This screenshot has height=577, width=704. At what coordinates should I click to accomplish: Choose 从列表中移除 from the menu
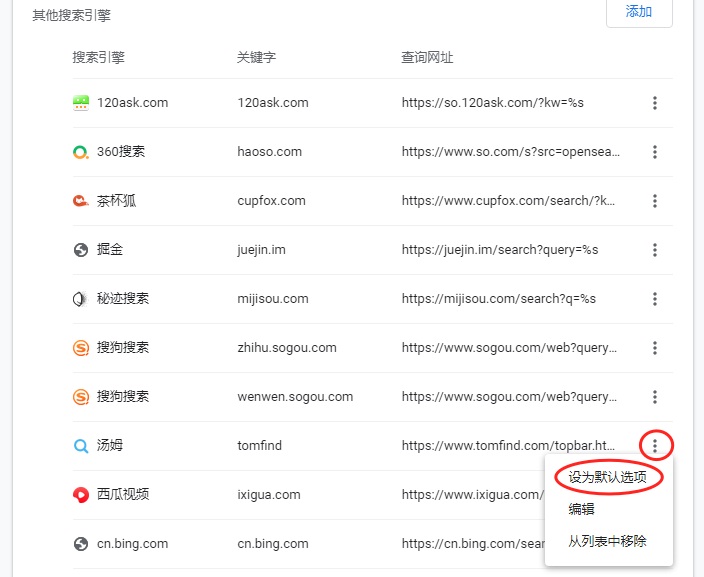coord(608,541)
